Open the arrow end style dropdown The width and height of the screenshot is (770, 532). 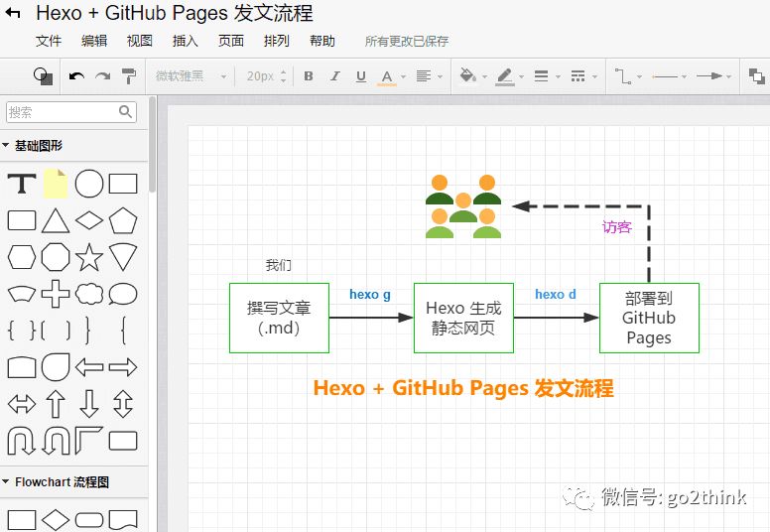tap(714, 76)
